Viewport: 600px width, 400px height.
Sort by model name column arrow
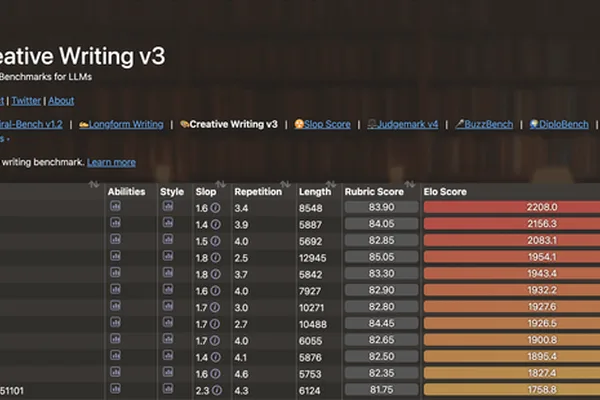pyautogui.click(x=94, y=184)
